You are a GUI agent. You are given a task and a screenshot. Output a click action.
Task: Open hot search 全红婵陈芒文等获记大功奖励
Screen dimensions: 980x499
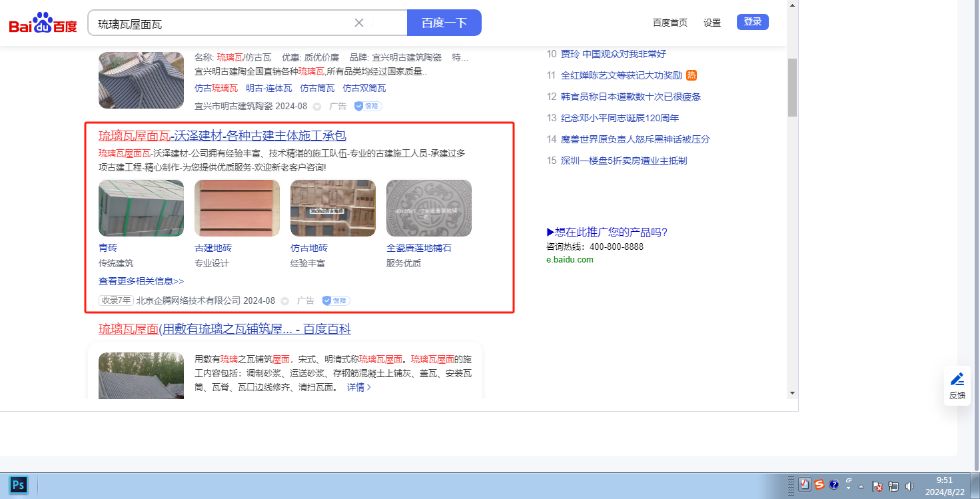coord(622,75)
